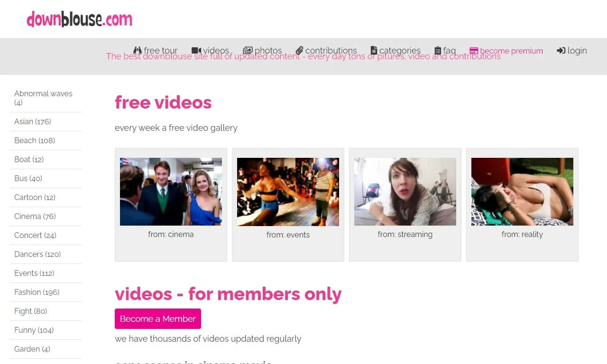
Task: Open the Garden category in sidebar
Action: 32,349
